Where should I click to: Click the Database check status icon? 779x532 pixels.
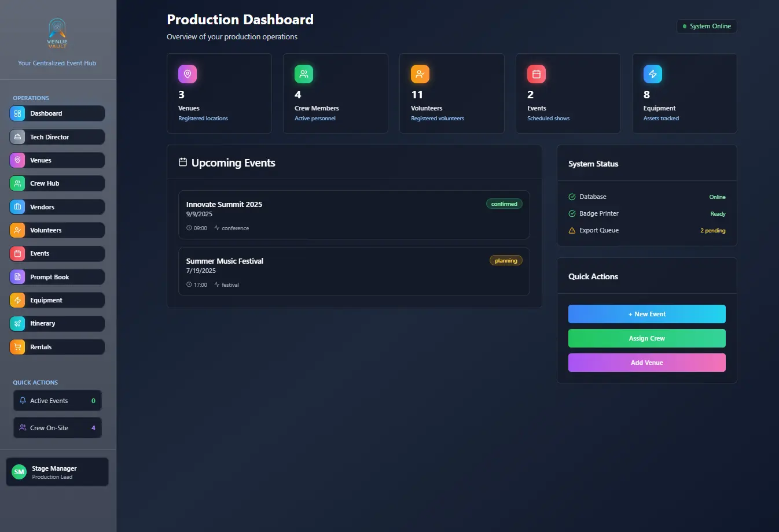pos(572,197)
